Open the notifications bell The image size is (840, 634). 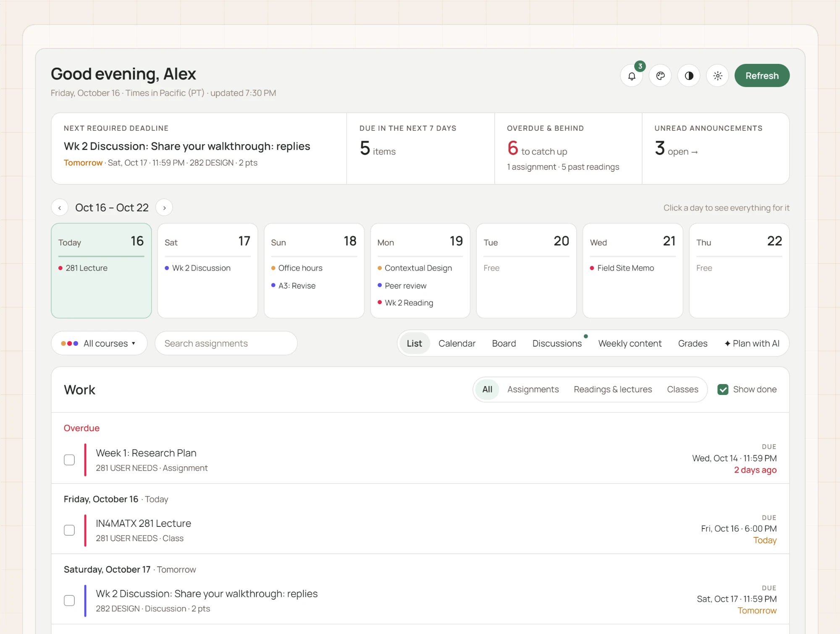pos(631,76)
